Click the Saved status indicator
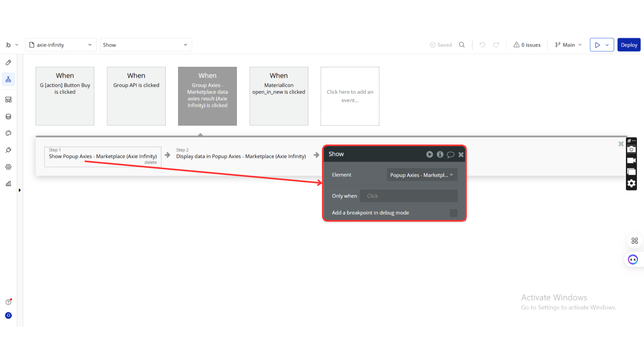 [x=441, y=45]
